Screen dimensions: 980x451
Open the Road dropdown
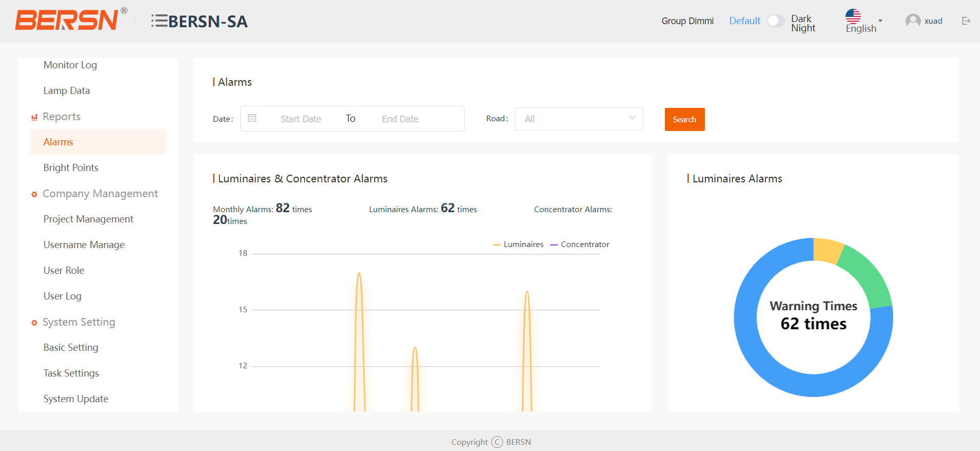pyautogui.click(x=579, y=119)
